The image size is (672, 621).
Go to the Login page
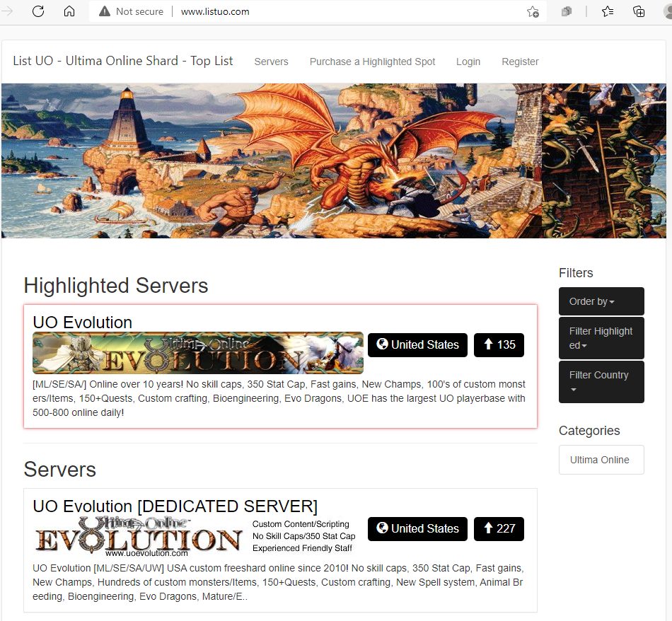tap(468, 62)
